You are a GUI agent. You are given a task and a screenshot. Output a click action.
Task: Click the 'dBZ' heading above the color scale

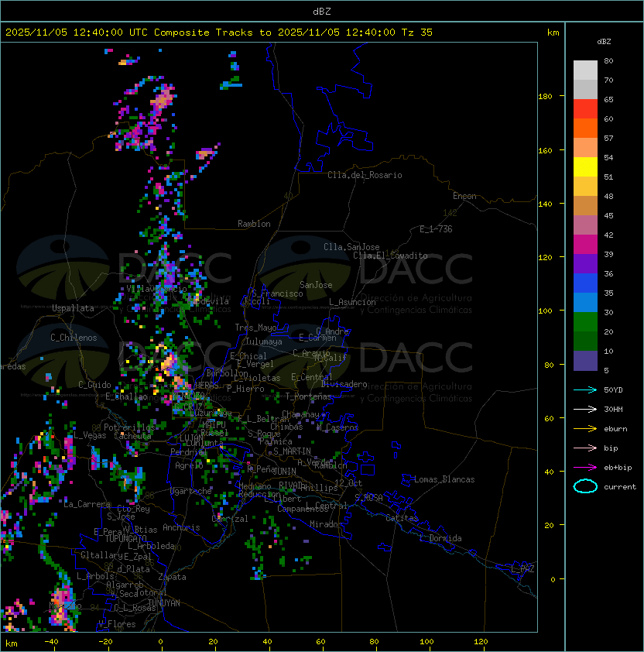(x=604, y=42)
